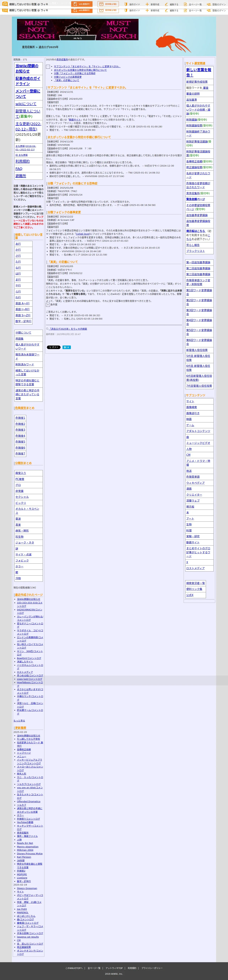This screenshot has height=980, width=228.
Task: Open 荒らし報告 in right sidebar
Action: click(x=193, y=245)
